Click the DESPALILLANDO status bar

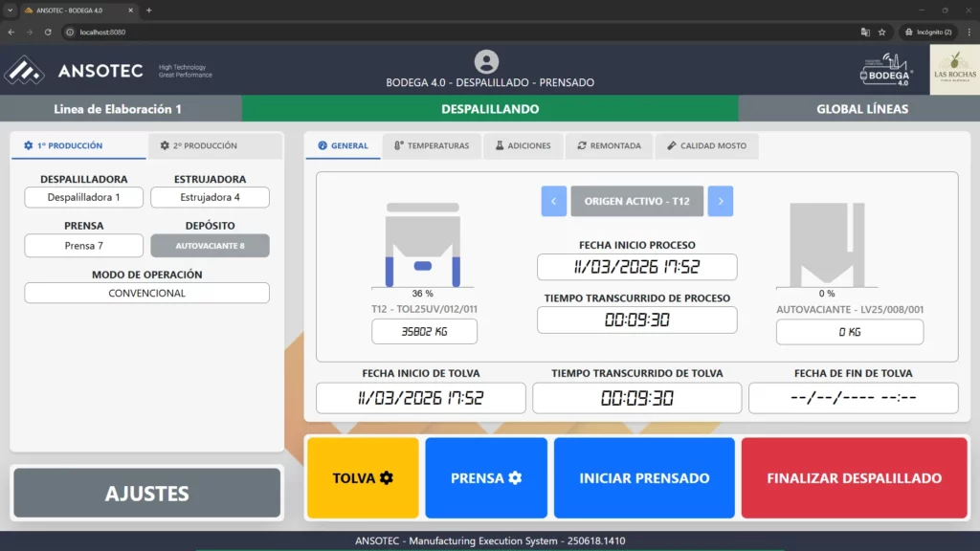click(490, 109)
